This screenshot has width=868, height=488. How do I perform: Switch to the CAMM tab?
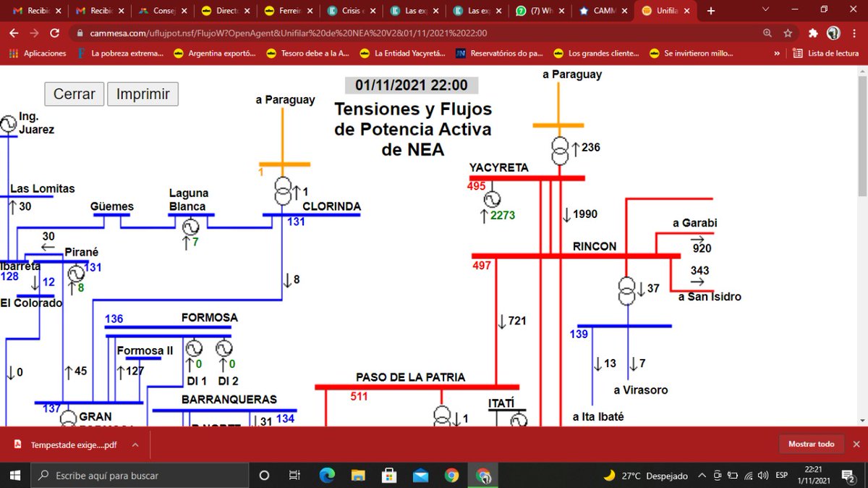point(603,11)
